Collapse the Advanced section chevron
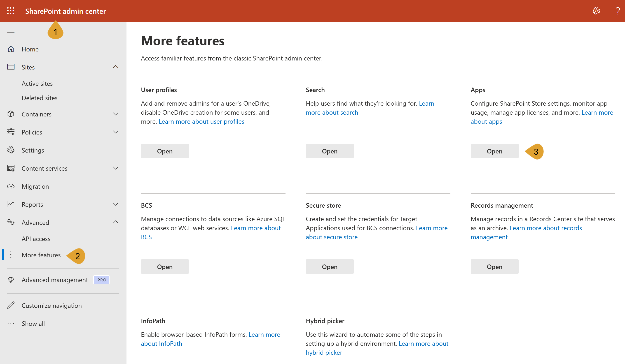This screenshot has height=364, width=625. [x=116, y=222]
